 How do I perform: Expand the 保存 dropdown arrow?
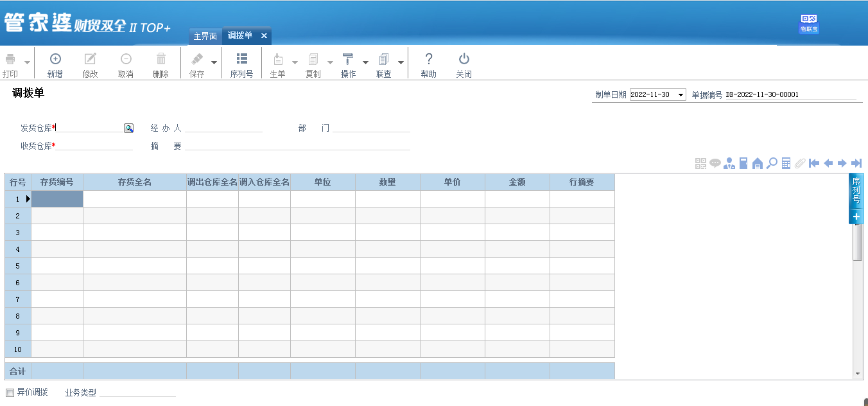pyautogui.click(x=214, y=62)
